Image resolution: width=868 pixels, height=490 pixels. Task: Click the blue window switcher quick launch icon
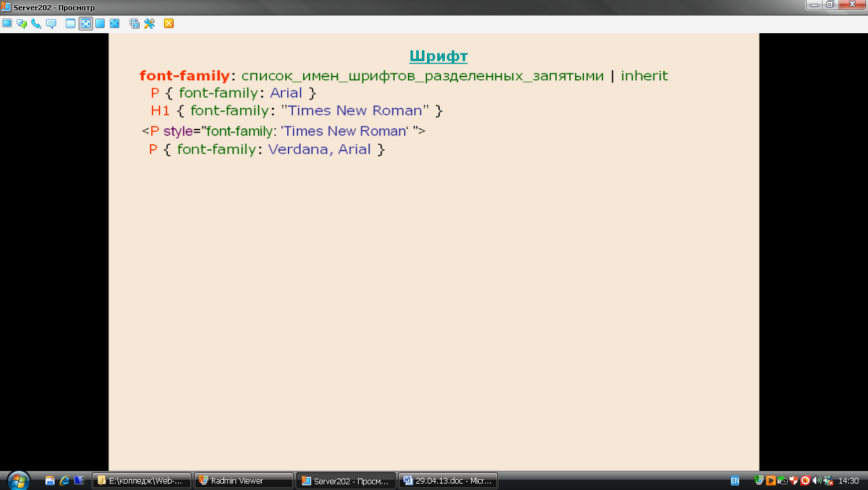[79, 481]
